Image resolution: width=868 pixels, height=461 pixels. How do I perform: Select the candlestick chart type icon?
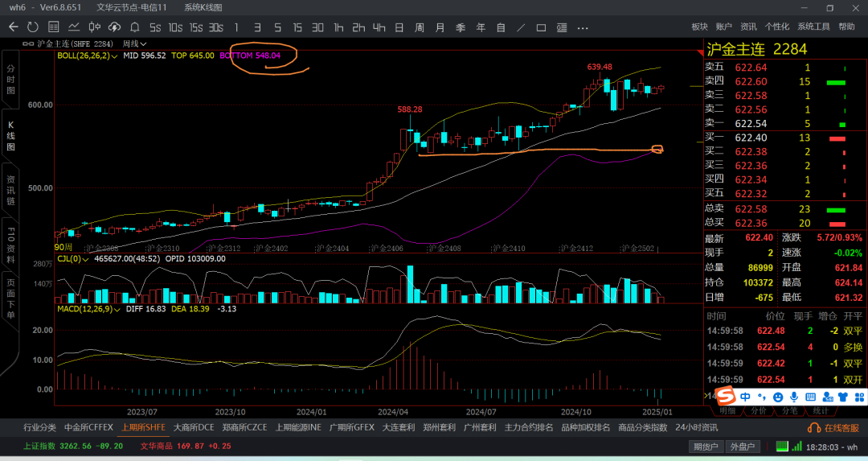(x=95, y=27)
